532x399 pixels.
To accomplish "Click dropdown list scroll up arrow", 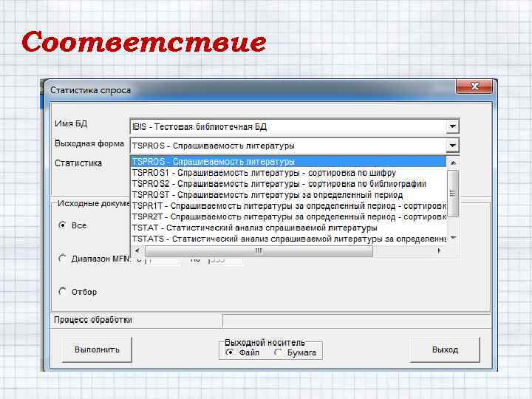I will tap(453, 163).
